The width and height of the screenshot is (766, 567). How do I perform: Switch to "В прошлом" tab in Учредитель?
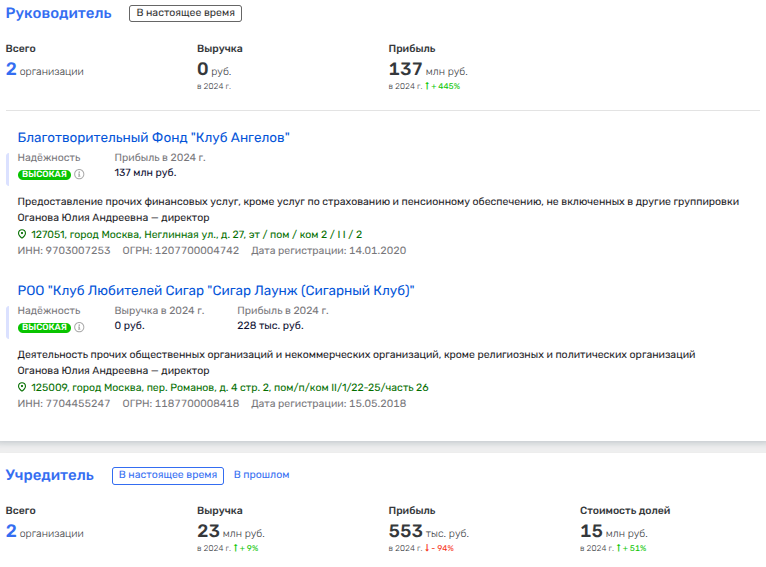click(x=261, y=475)
